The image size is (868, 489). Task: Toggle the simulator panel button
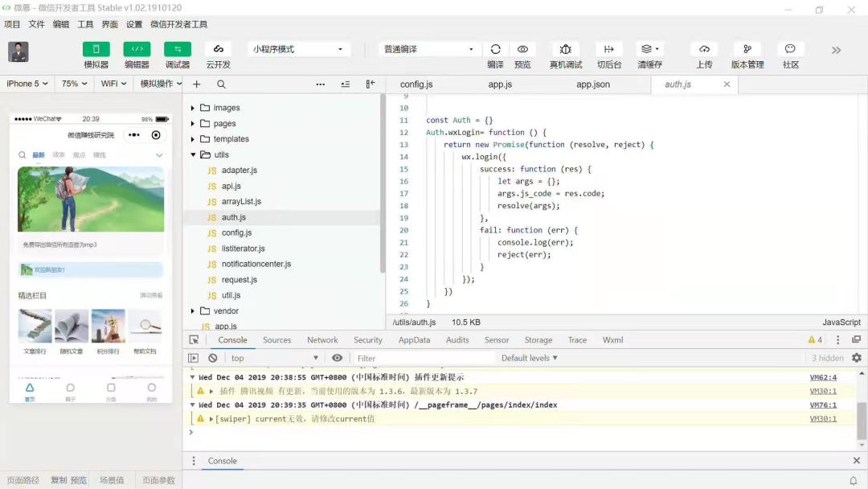96,49
